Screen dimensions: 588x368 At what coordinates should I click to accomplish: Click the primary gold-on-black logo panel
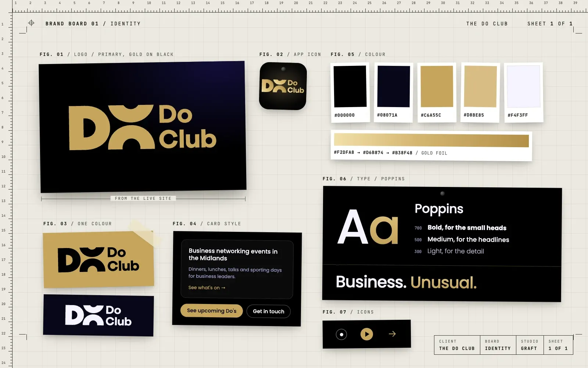(143, 127)
